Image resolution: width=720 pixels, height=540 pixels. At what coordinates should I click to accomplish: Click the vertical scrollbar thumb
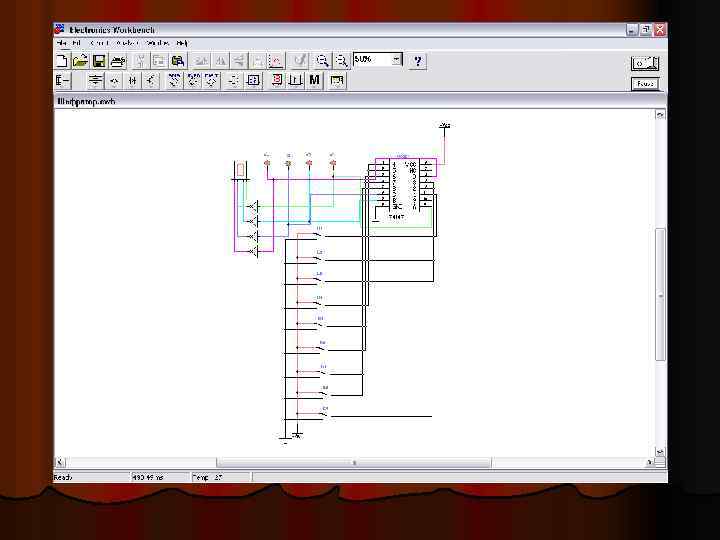point(660,294)
